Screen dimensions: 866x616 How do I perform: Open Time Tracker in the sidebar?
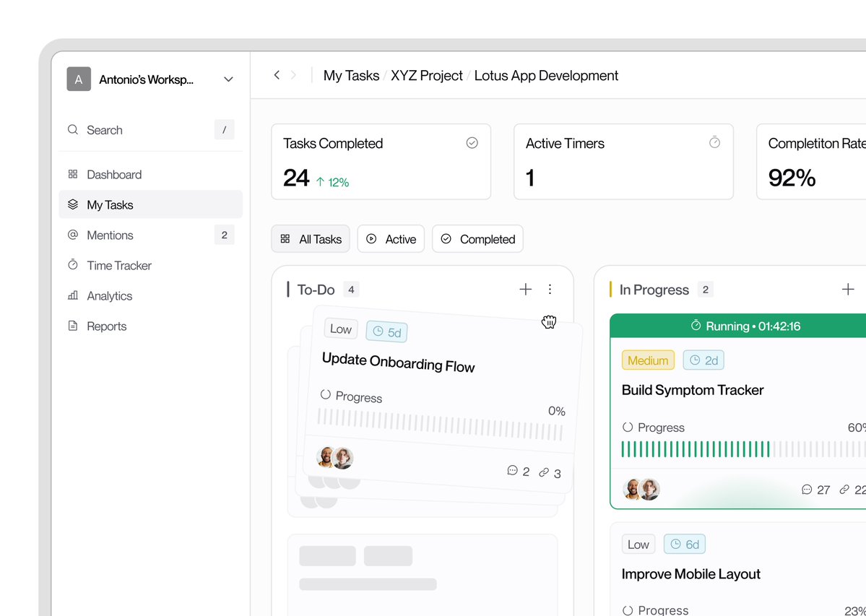coord(150,266)
